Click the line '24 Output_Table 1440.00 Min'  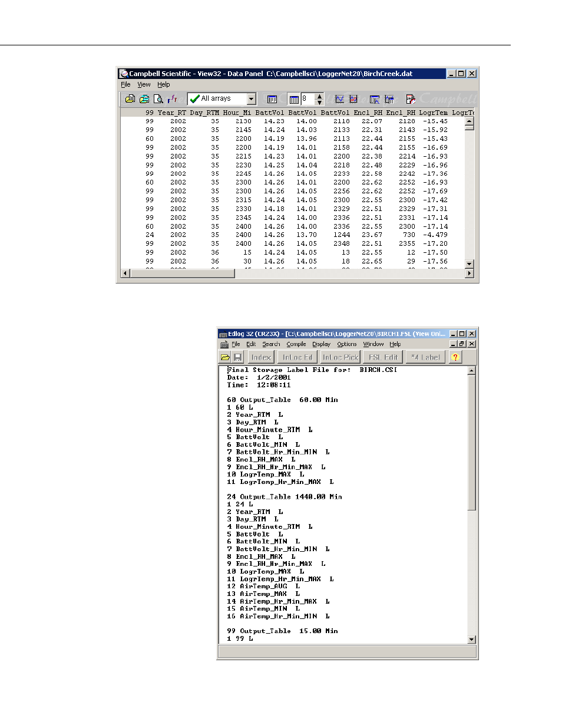(285, 497)
